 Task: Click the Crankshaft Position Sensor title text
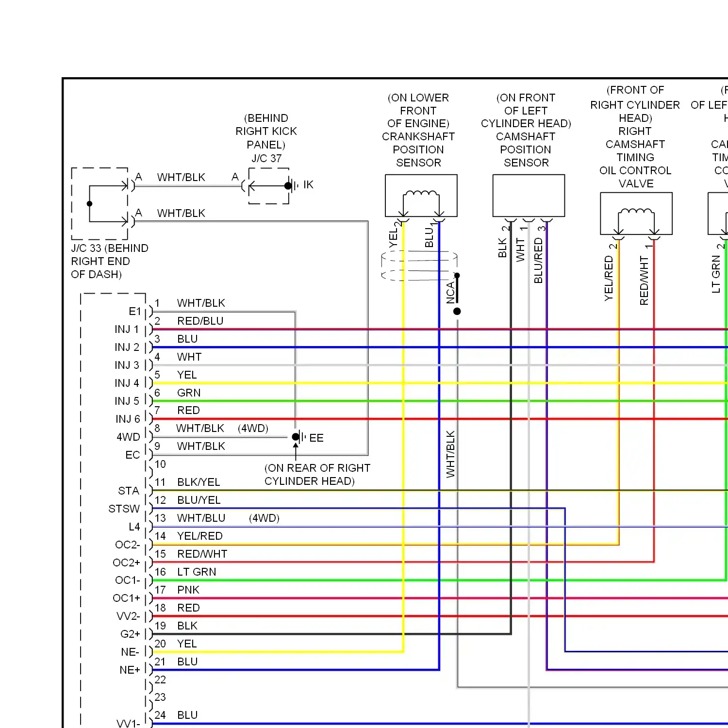coord(418,149)
